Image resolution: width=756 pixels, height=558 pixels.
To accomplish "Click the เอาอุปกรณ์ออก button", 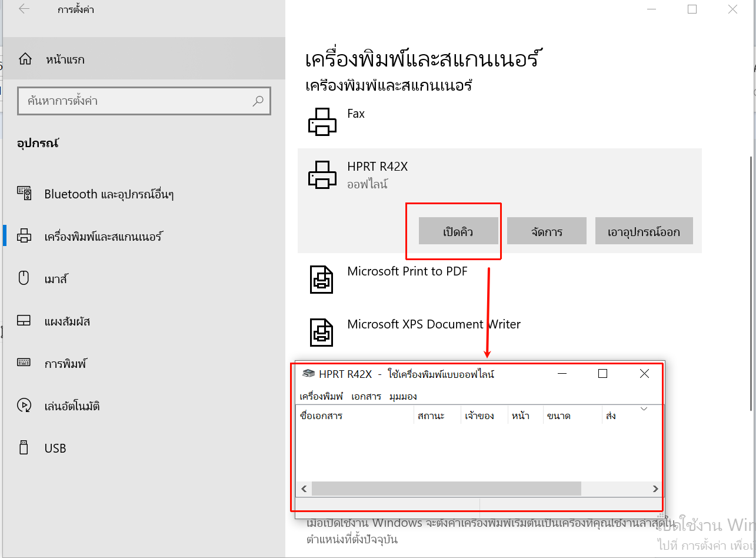I will pyautogui.click(x=644, y=231).
